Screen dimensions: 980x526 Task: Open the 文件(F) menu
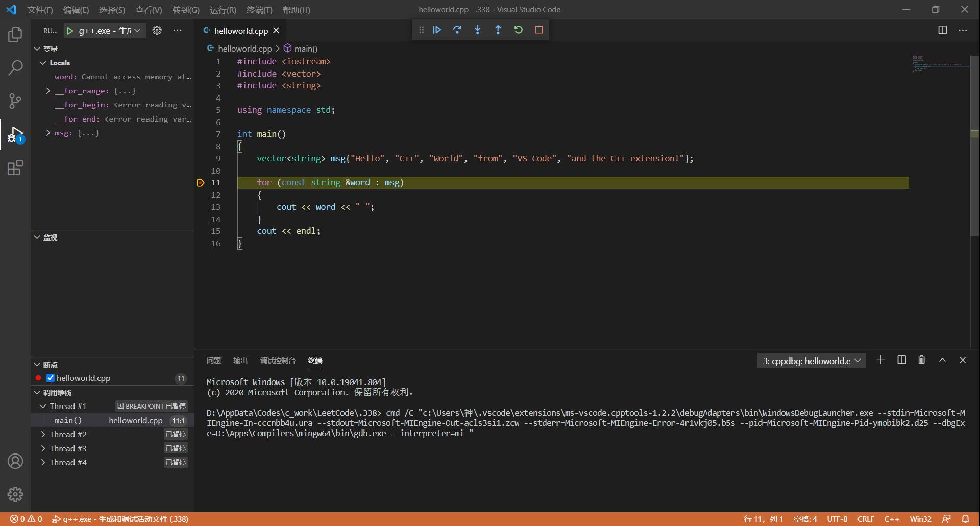pos(40,10)
